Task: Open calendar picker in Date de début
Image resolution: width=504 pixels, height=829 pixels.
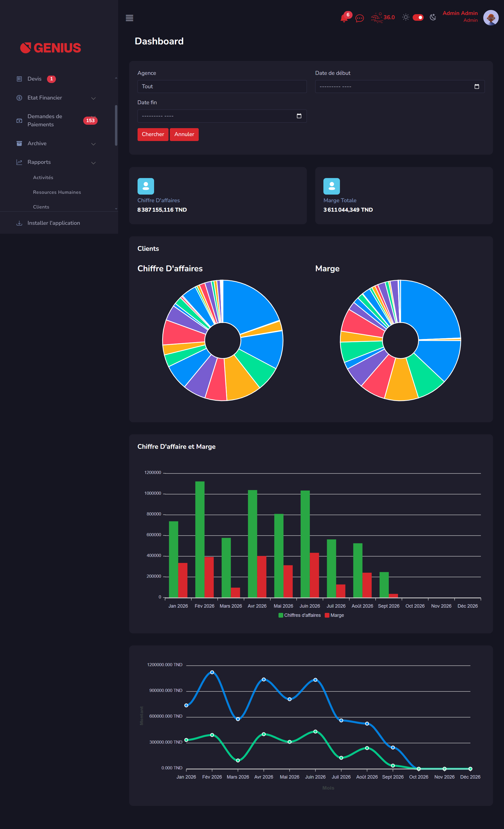Action: coord(476,86)
